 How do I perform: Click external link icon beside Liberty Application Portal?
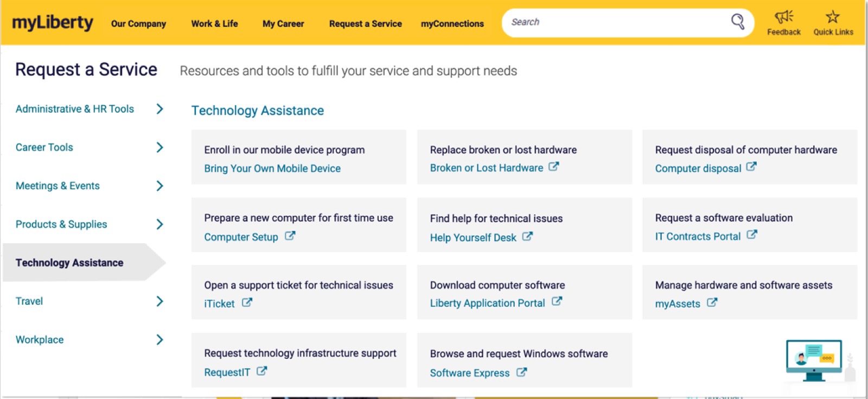557,301
